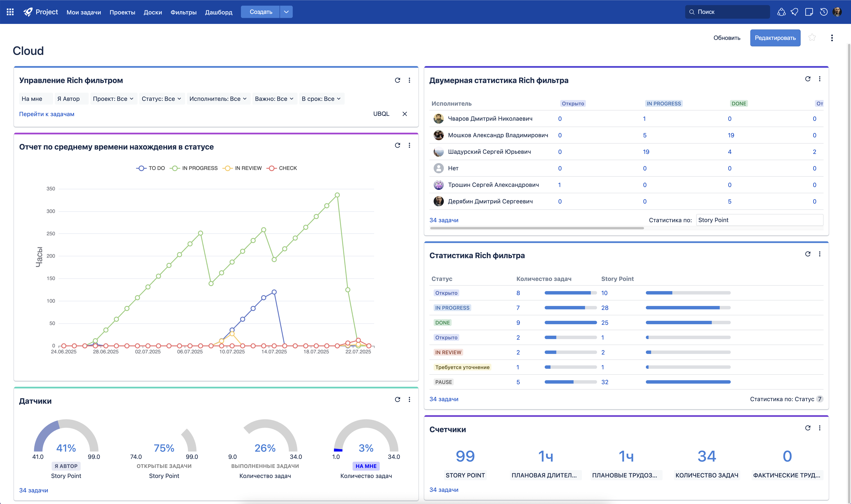Click the DONE column header badge
The image size is (851, 504).
[x=739, y=104]
